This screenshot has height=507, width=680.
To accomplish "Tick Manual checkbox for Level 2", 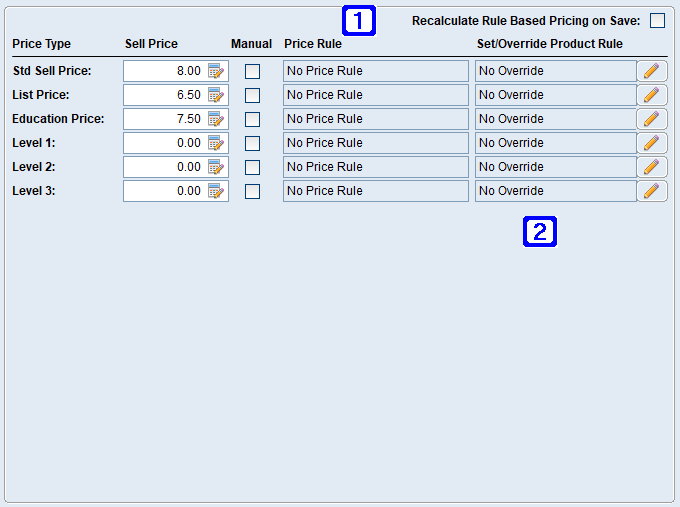I will (252, 167).
